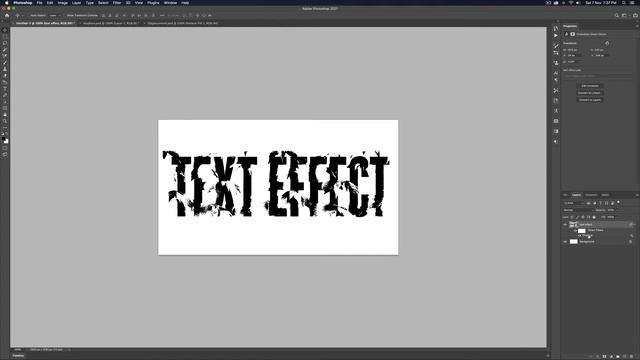The height and width of the screenshot is (360, 640).
Task: Switch to the second document tab
Action: 110,23
